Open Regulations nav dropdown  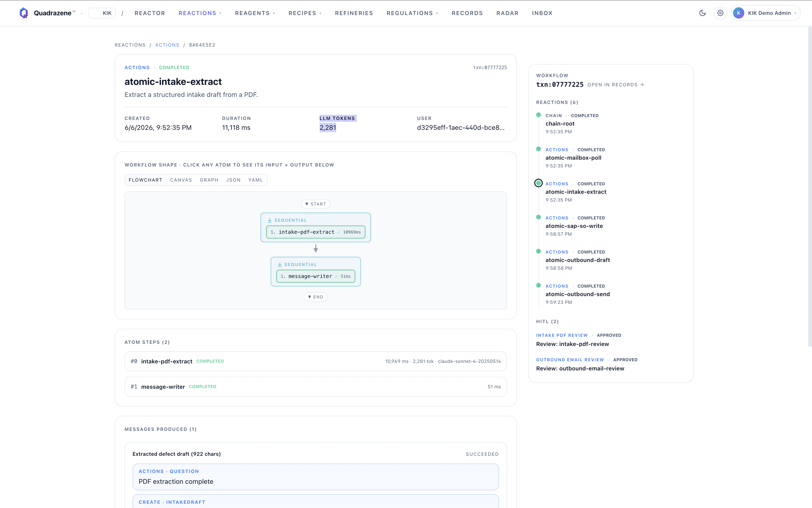[412, 13]
